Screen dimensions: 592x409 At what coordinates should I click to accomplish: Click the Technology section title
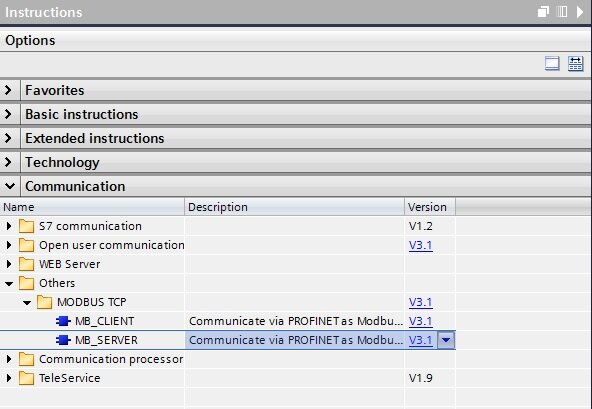pos(62,163)
